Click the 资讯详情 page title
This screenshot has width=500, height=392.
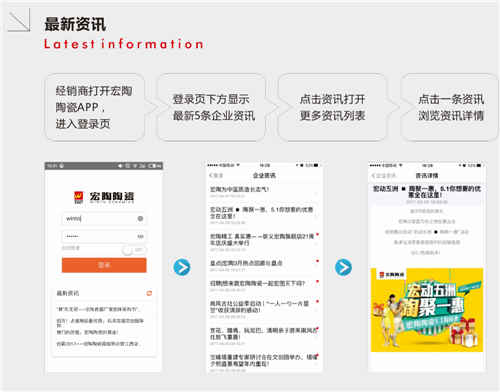pos(427,175)
